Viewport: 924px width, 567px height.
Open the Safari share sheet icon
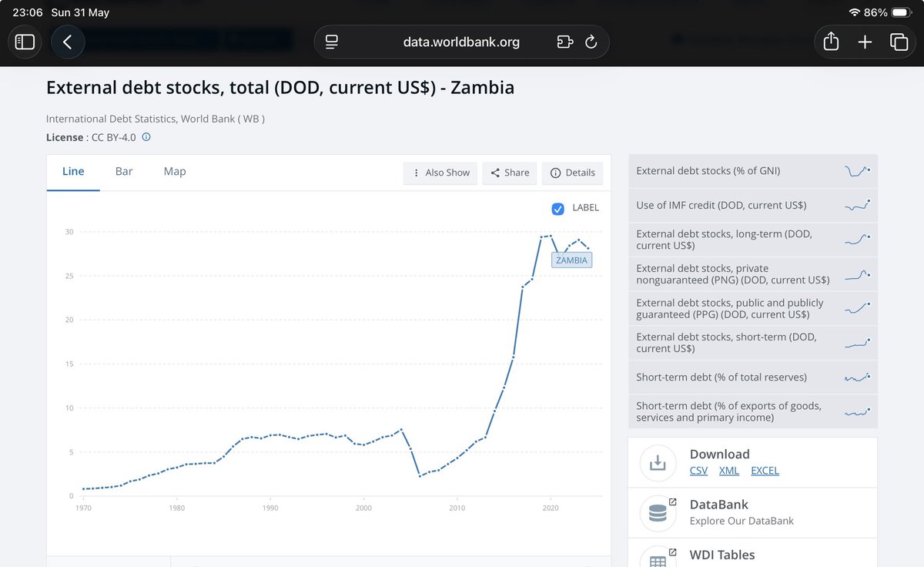[x=831, y=42]
